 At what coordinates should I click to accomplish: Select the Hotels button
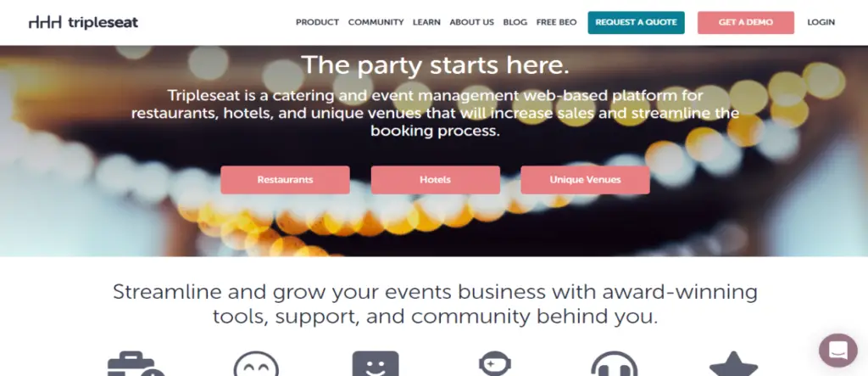[x=435, y=180]
